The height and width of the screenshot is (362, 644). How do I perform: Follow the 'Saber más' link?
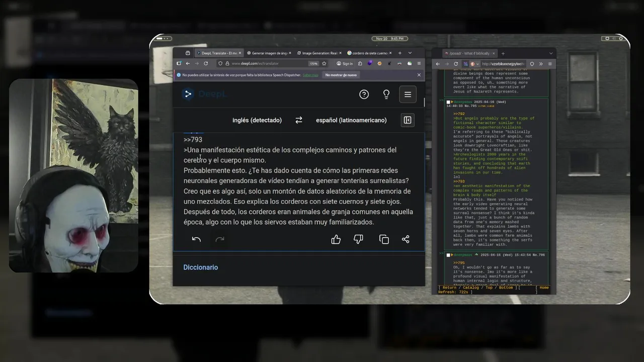[310, 75]
